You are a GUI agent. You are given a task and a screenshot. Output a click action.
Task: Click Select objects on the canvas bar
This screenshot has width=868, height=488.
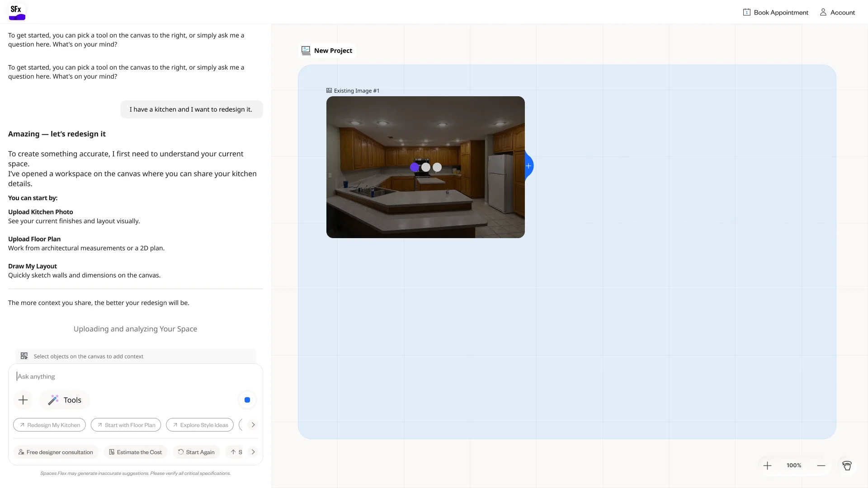pos(136,356)
